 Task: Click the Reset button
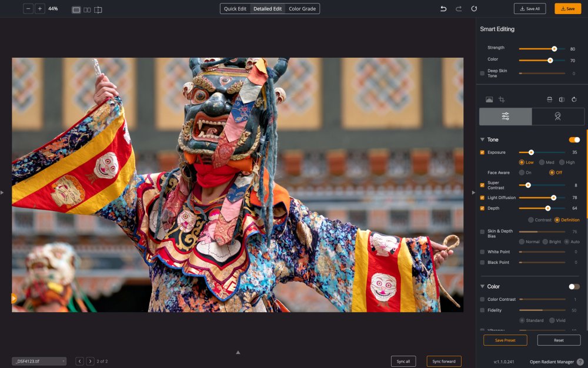tap(559, 340)
